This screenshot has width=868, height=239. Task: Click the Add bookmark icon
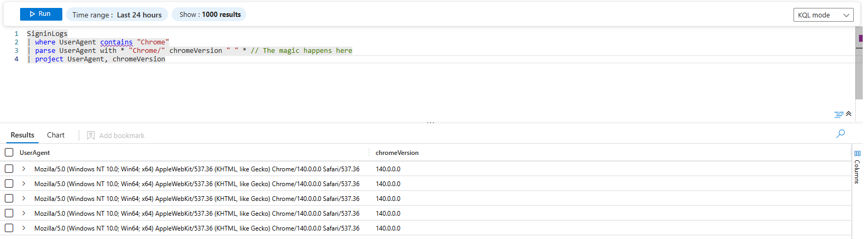coord(91,135)
